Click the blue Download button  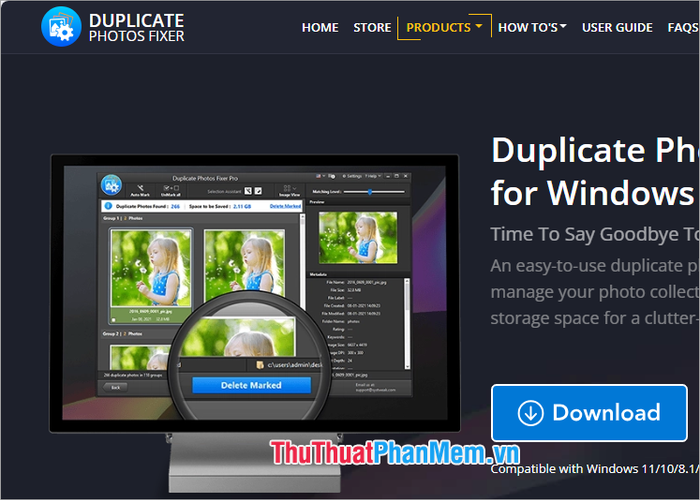click(589, 413)
